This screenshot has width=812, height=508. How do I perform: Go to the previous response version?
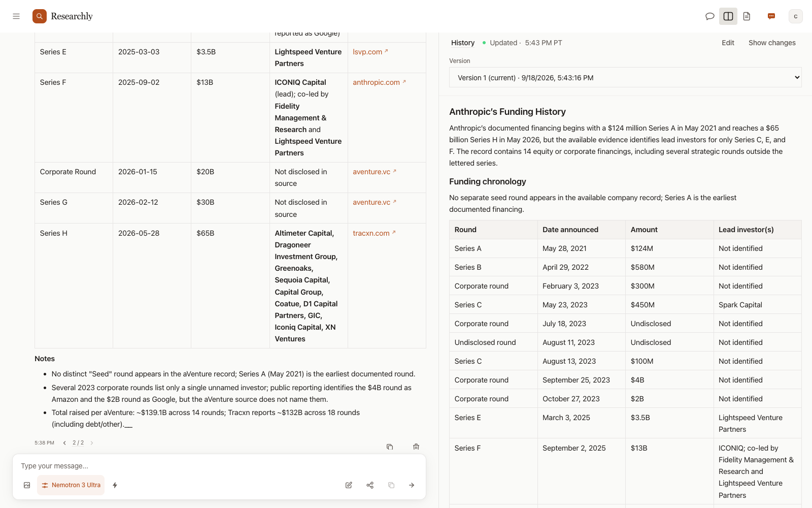coord(64,443)
